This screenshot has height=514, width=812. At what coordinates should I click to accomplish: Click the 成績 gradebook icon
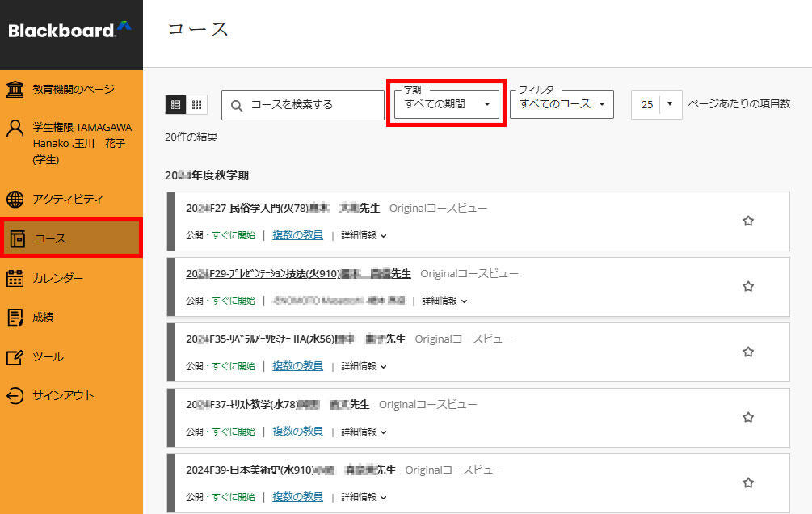[x=15, y=317]
